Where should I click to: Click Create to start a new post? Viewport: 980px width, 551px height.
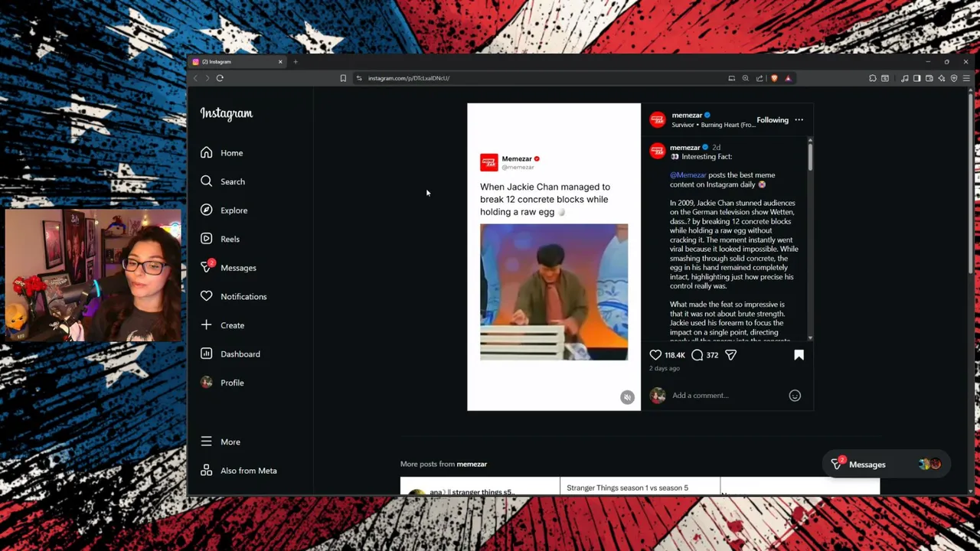point(223,325)
